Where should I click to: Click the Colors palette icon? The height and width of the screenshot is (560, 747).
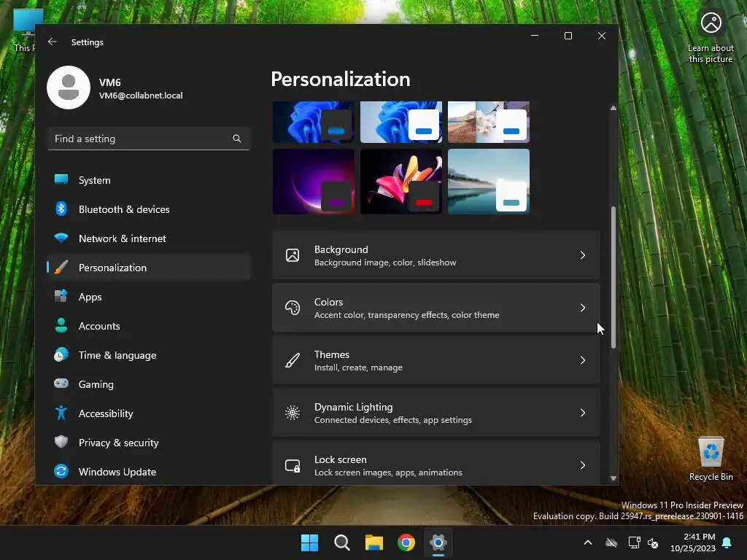[x=293, y=308]
